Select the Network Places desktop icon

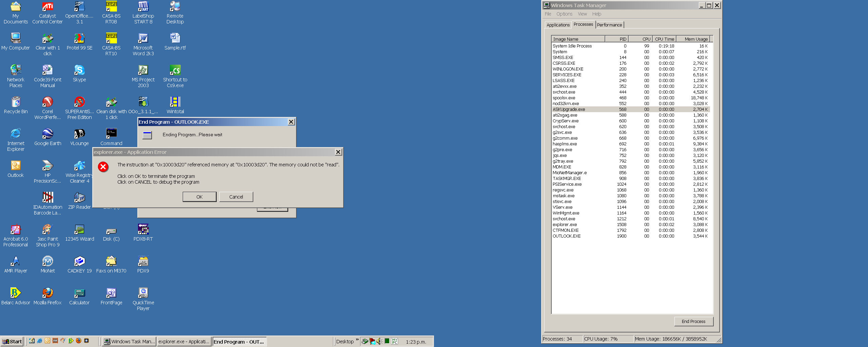click(16, 76)
